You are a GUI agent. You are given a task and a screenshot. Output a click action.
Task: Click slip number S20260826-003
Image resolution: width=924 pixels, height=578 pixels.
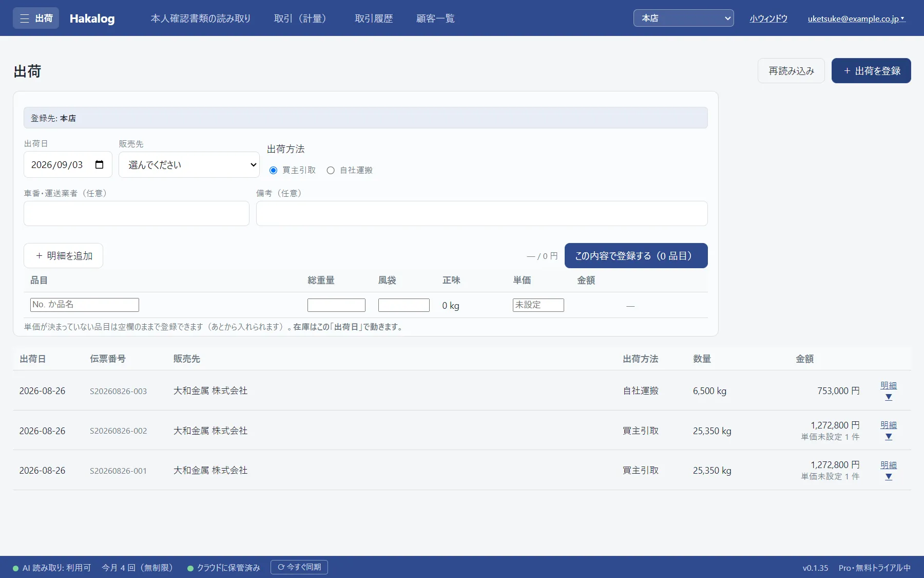pyautogui.click(x=118, y=391)
